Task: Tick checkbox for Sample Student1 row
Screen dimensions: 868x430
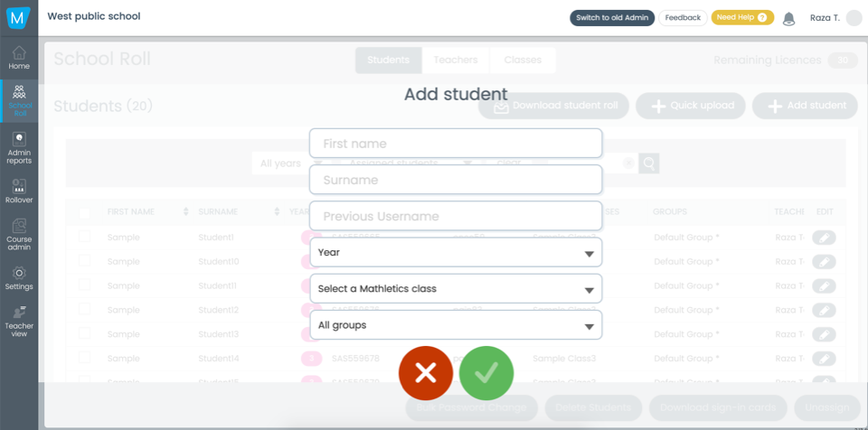Action: (84, 237)
